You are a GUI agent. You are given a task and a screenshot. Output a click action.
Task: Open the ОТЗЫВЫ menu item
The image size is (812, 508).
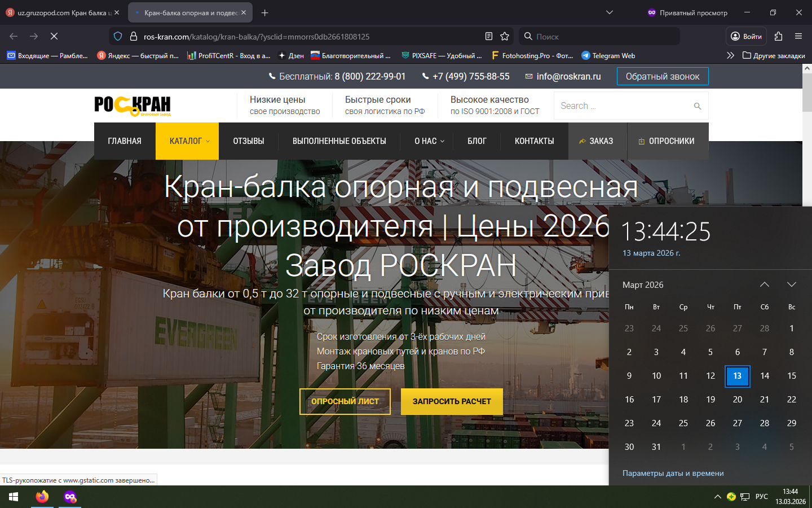tap(249, 141)
